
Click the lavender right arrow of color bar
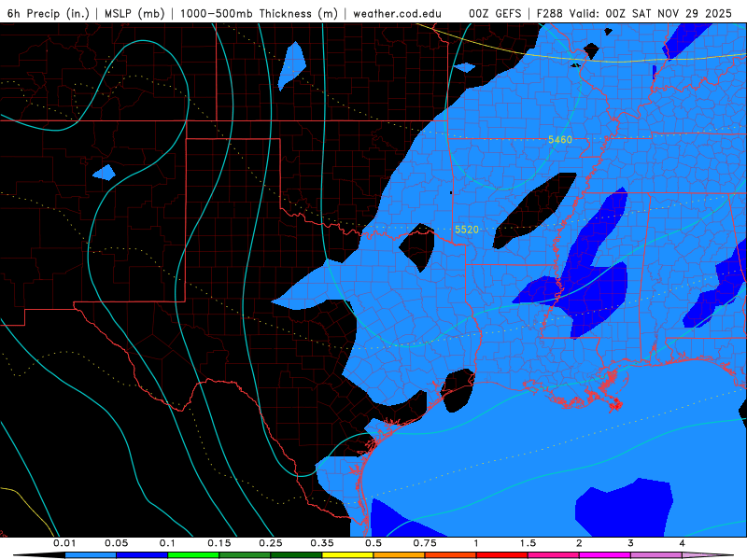pos(708,555)
